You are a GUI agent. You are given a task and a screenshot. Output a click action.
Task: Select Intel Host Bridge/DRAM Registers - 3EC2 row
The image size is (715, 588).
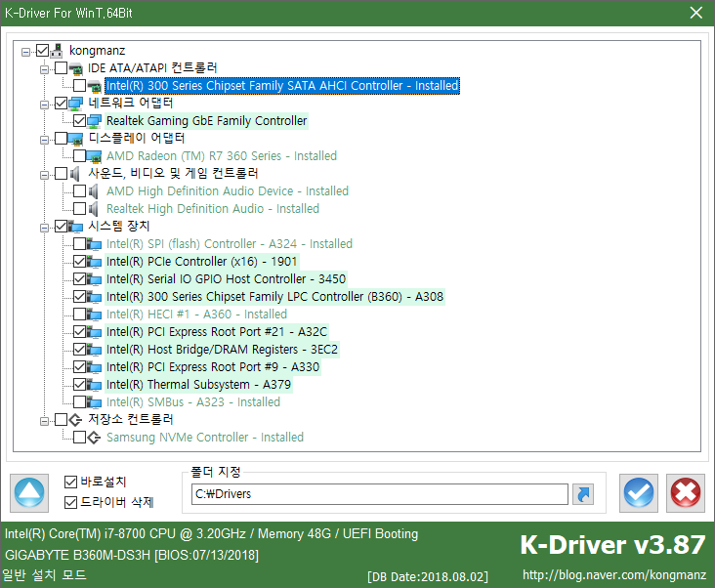tap(222, 350)
